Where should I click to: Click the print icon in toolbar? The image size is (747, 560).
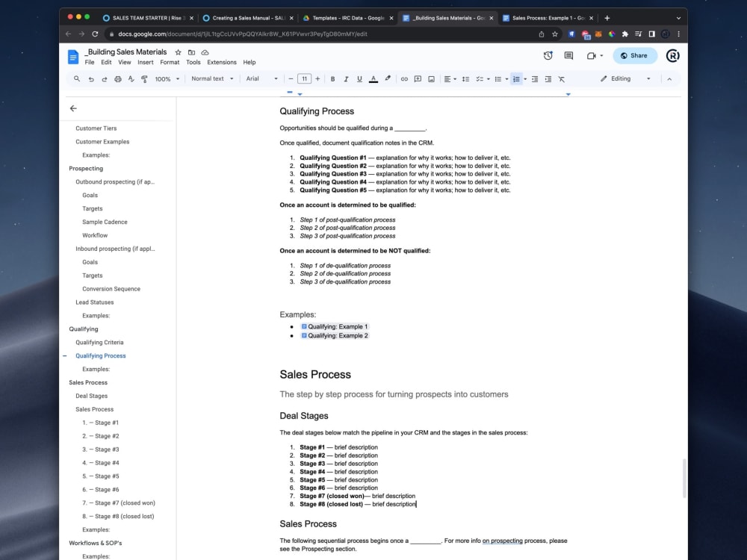click(118, 79)
